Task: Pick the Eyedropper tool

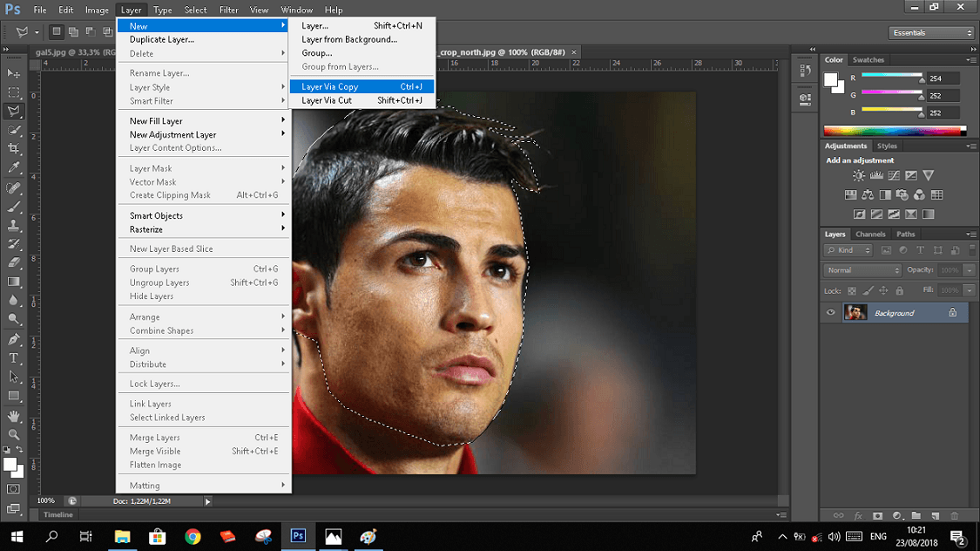Action: point(14,167)
